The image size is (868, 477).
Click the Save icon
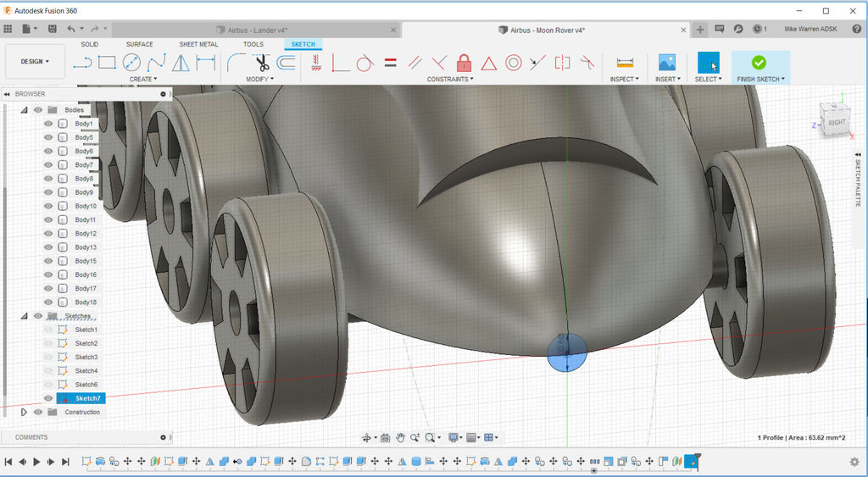click(52, 29)
